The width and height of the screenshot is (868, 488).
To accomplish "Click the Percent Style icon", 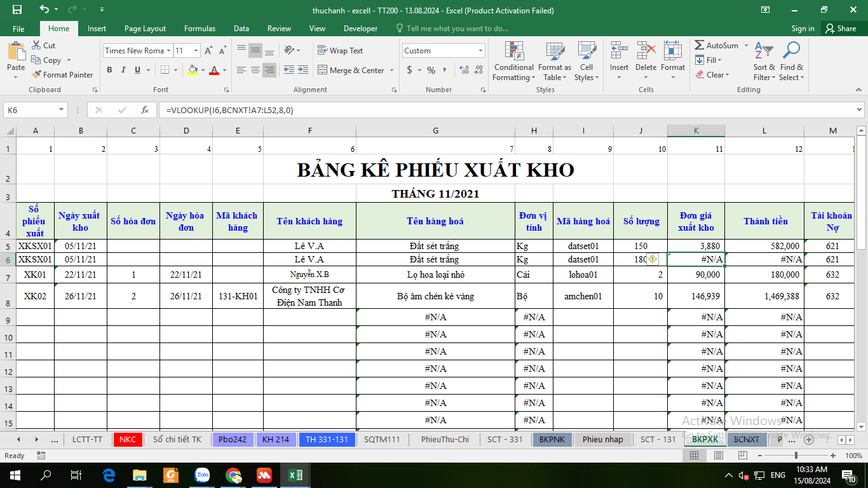I will pos(431,70).
